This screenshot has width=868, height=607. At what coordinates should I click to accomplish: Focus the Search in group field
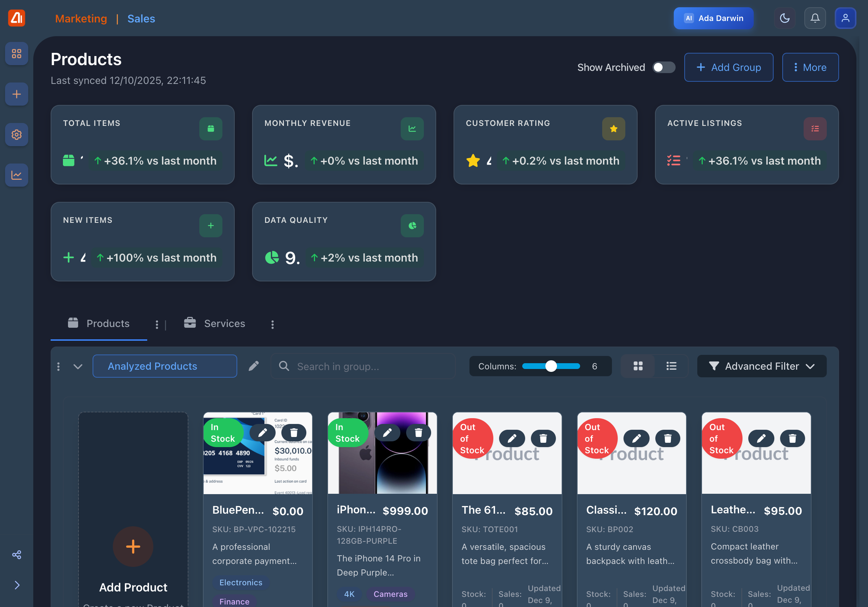pos(363,366)
